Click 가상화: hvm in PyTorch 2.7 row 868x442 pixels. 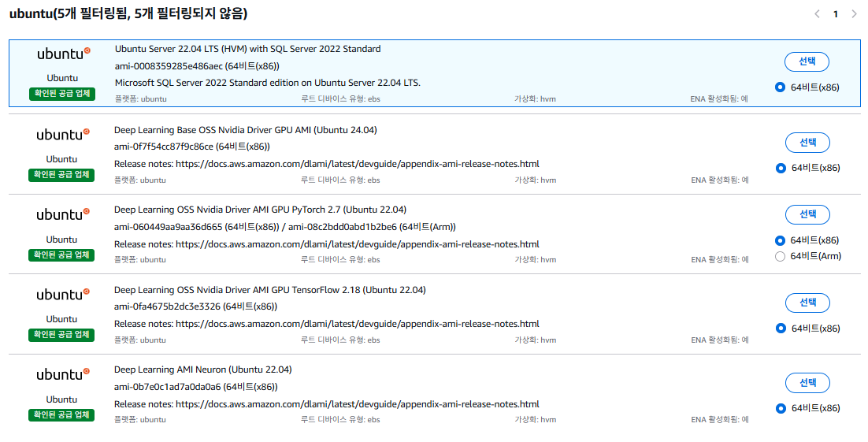[x=535, y=260]
